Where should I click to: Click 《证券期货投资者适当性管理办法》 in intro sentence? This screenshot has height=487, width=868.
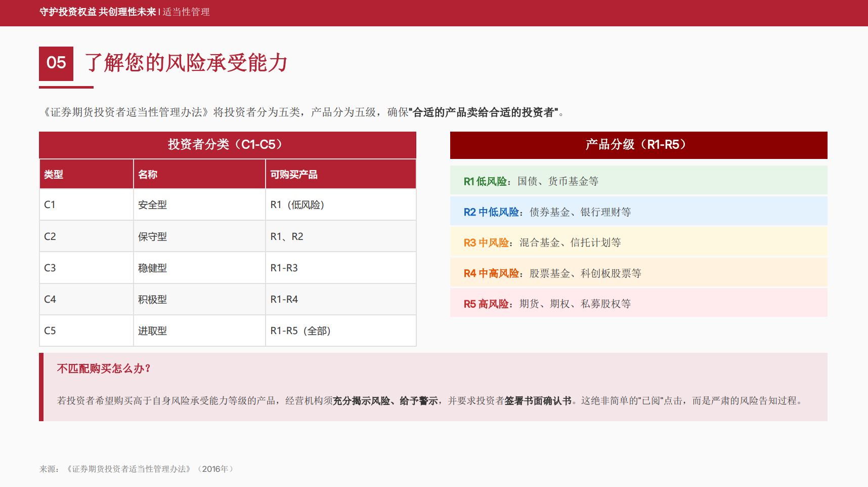(x=125, y=112)
